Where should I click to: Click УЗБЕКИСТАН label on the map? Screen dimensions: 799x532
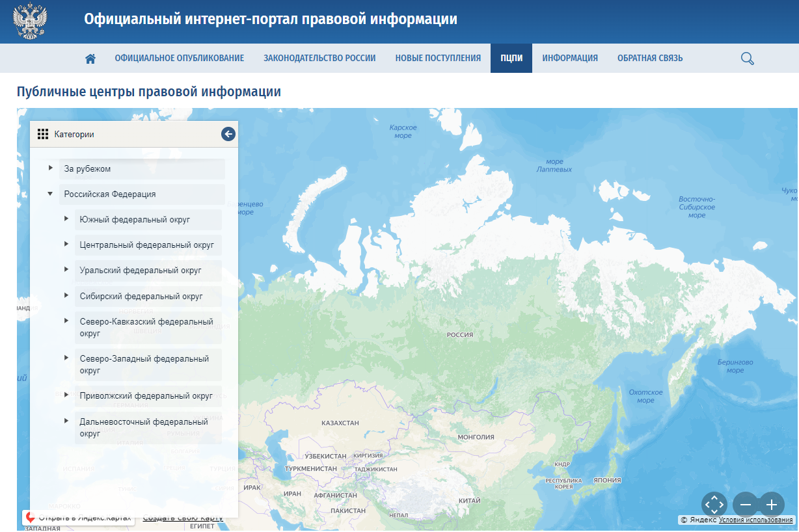click(x=325, y=456)
